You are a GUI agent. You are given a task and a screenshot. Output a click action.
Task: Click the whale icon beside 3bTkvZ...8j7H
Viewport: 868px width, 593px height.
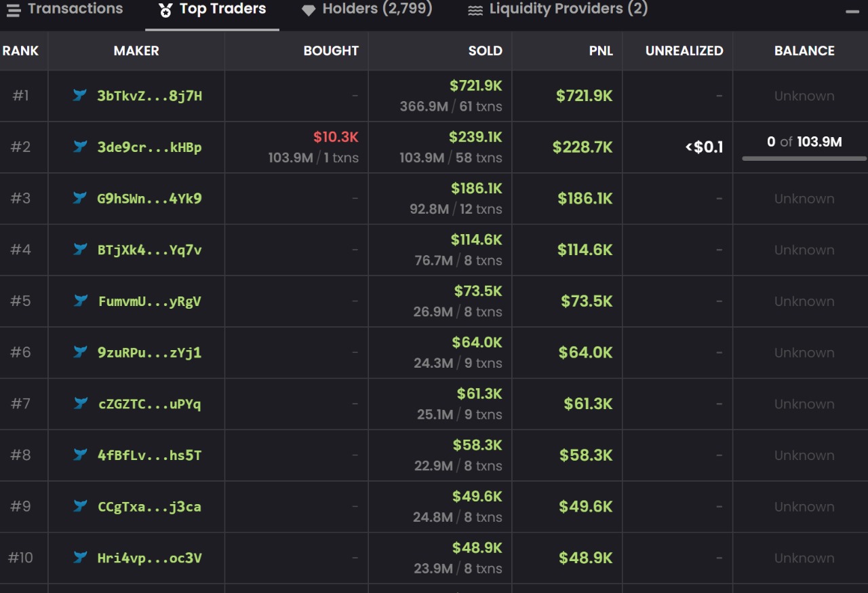point(80,95)
